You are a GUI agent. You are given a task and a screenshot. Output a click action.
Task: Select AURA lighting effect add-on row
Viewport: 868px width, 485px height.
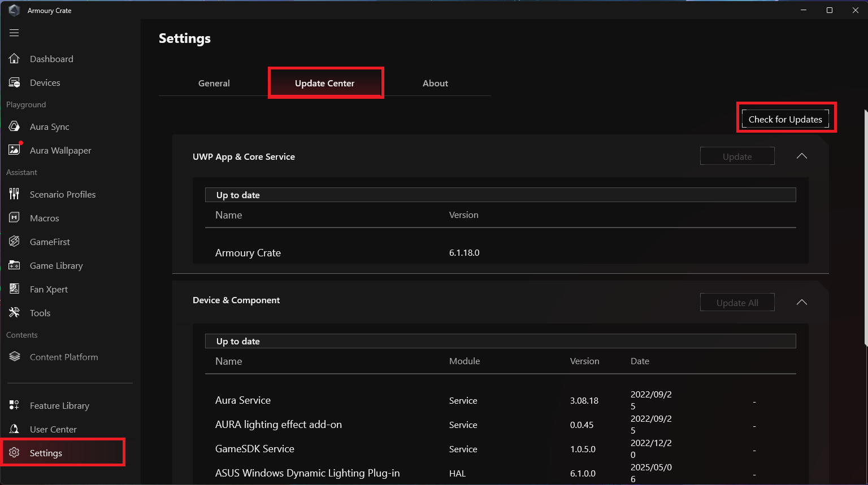point(278,425)
